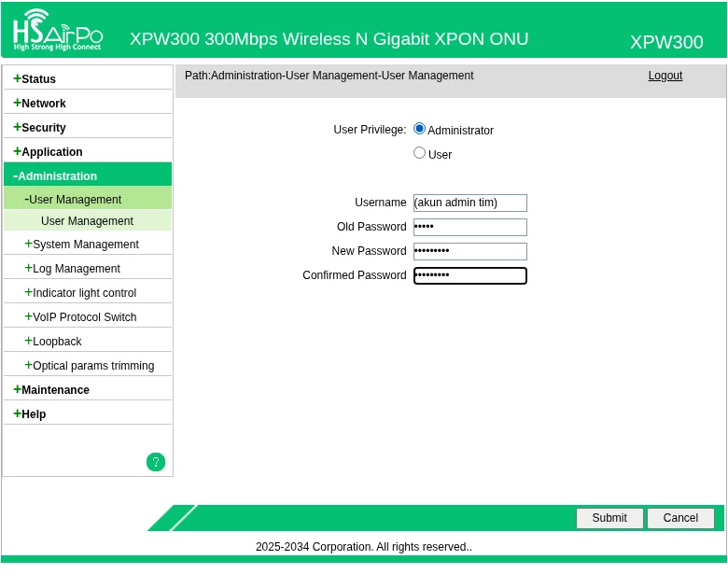Click the copyright footer text
The height and width of the screenshot is (574, 728).
coord(364,547)
